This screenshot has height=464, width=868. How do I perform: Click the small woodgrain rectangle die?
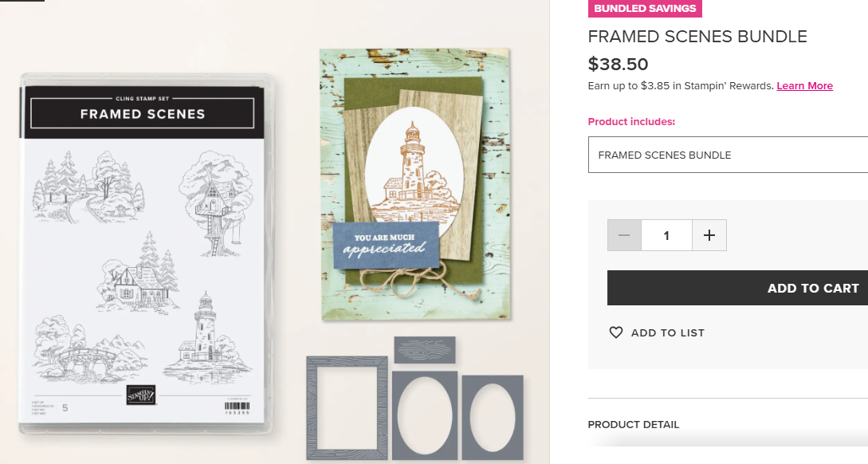425,350
